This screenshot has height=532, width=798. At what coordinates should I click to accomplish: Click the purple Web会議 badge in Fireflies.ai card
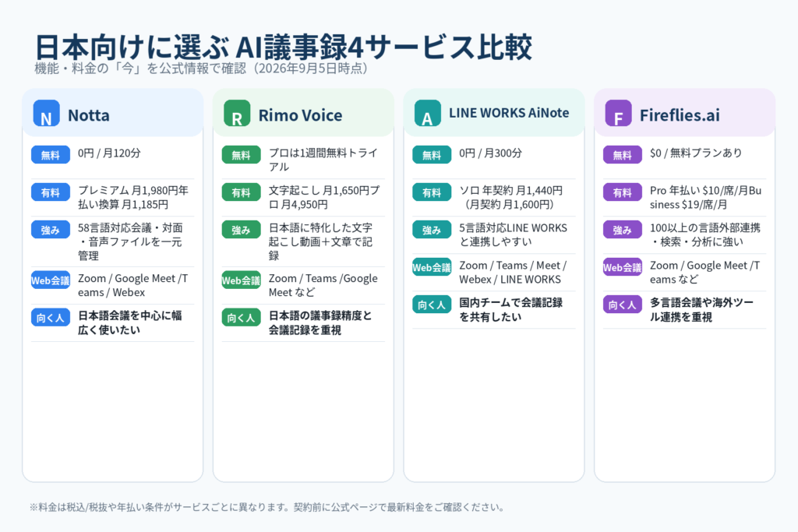623,267
